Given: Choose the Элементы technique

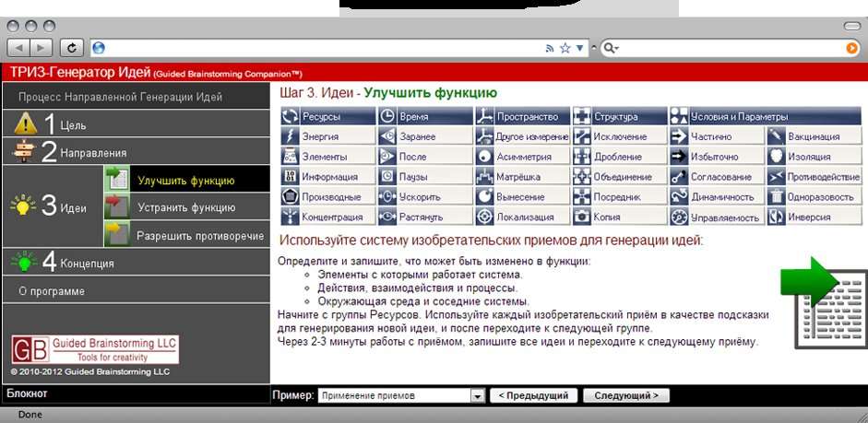Looking at the screenshot, I should tap(328, 157).
